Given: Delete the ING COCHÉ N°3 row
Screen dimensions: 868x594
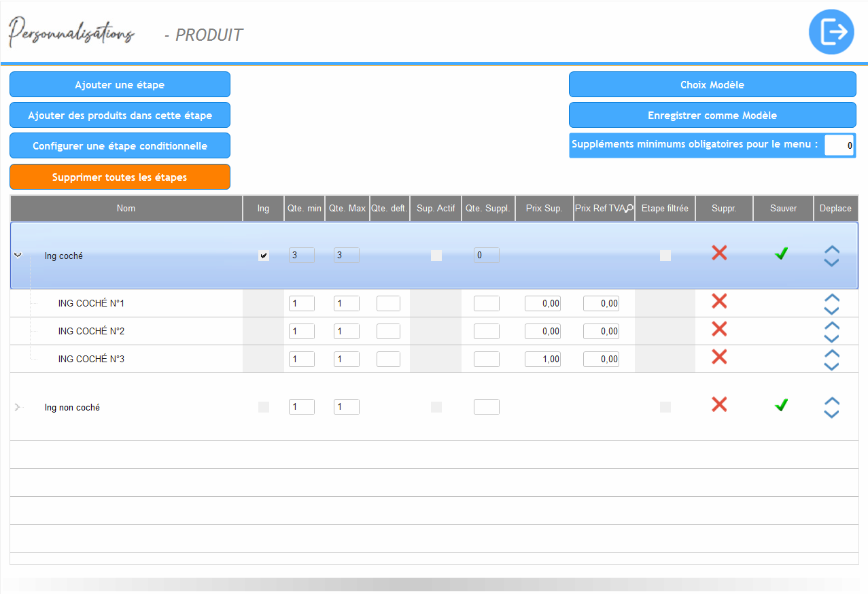Looking at the screenshot, I should (x=719, y=357).
